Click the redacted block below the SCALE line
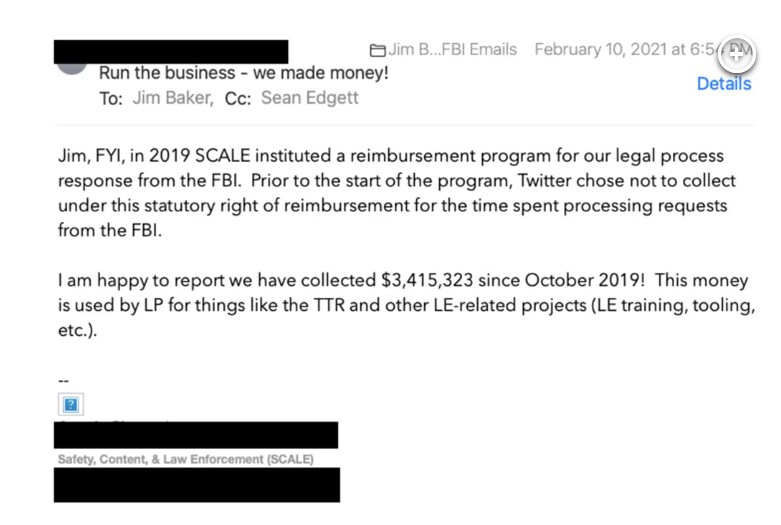This screenshot has height=525, width=781. click(196, 485)
